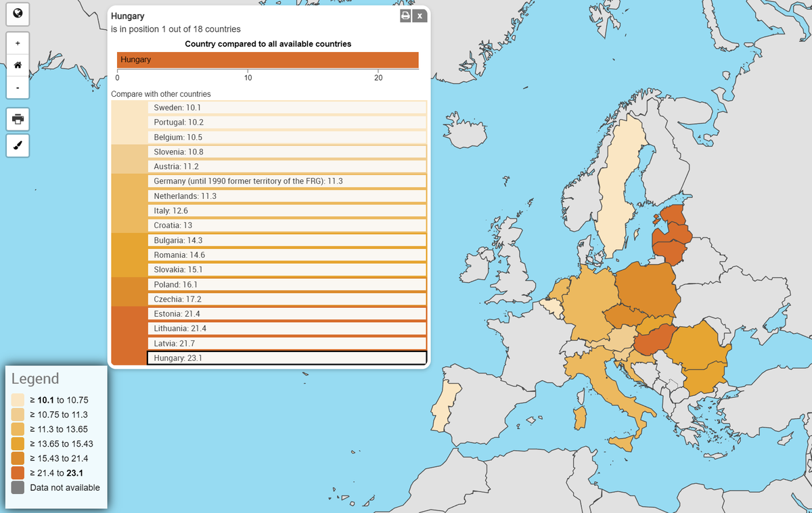Viewport: 812px width, 513px height.
Task: Click Estonia on the map
Action: pos(674,215)
